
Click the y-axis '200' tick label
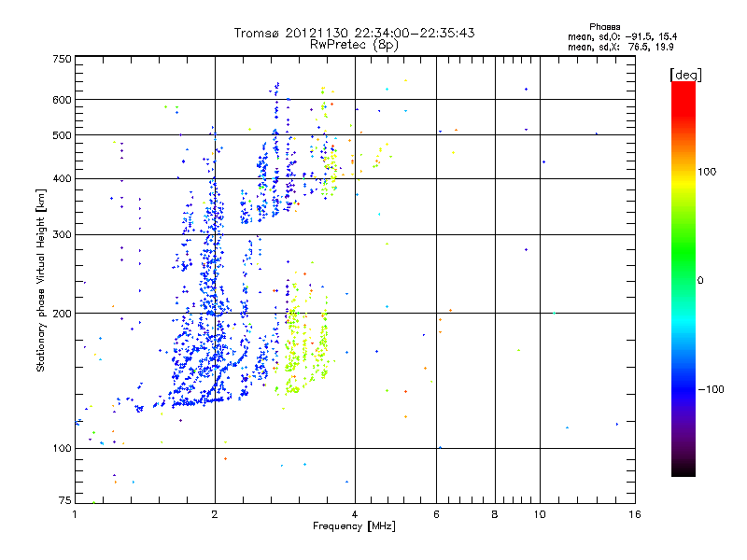[x=62, y=314]
